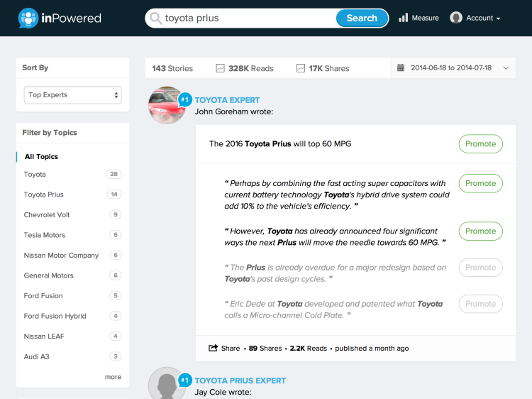This screenshot has height=399, width=532.
Task: Promote the four significant ways quote
Action: (480, 231)
